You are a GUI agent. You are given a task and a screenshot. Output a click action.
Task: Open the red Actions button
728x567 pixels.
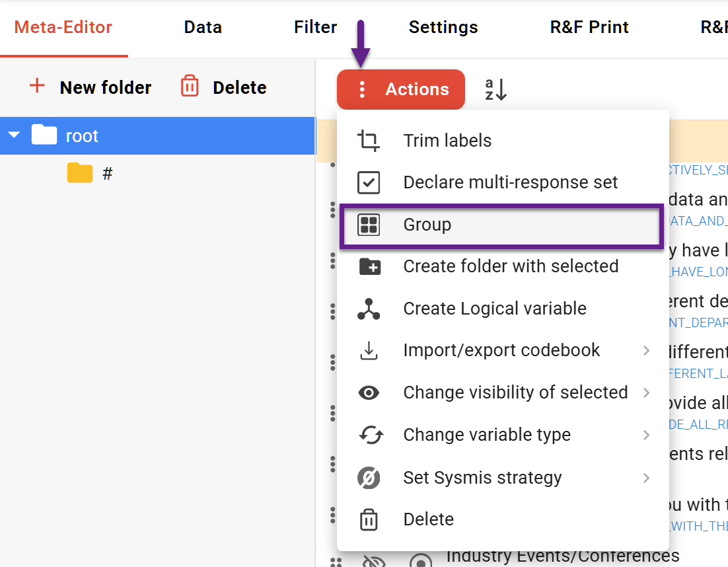401,89
